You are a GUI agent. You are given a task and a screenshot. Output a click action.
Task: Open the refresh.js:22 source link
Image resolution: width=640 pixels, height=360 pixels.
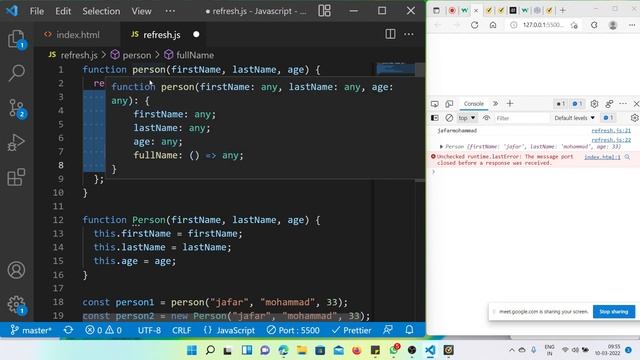(611, 140)
